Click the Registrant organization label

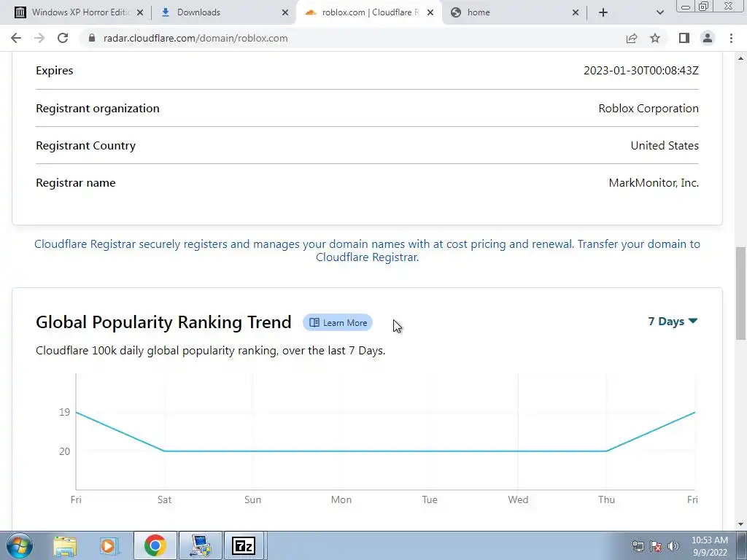[x=98, y=109]
